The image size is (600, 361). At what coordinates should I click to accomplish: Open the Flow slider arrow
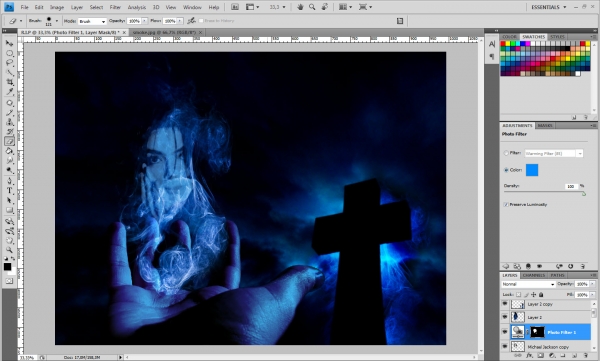(180, 21)
